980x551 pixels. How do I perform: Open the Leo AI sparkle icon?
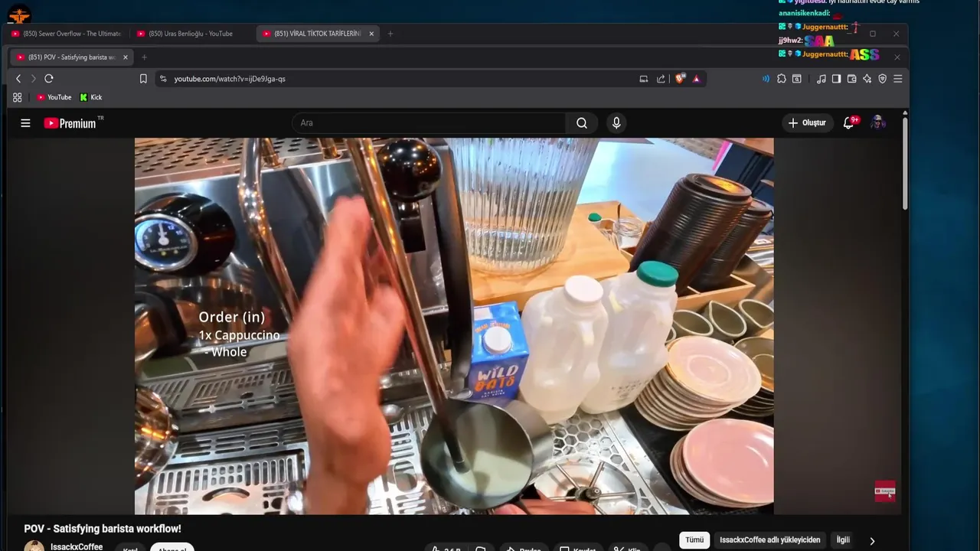click(867, 79)
